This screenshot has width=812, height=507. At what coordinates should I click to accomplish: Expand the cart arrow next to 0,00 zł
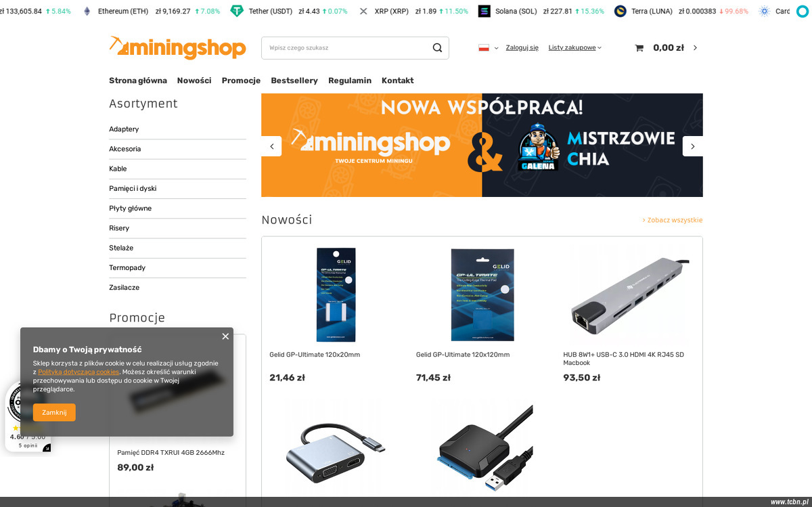(695, 48)
